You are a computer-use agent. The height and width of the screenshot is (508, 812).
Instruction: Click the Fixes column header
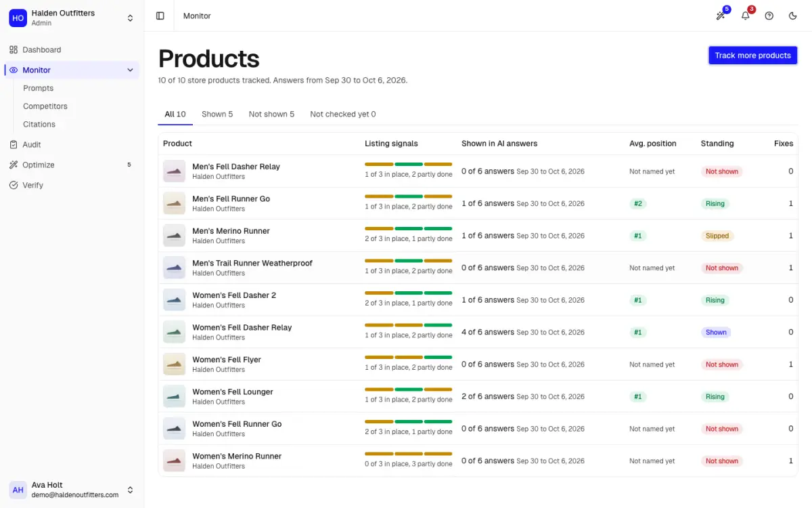pyautogui.click(x=784, y=144)
